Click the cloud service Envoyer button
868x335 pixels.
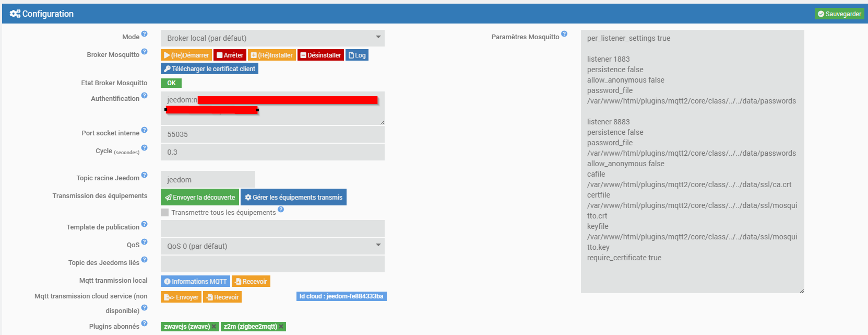(x=181, y=297)
